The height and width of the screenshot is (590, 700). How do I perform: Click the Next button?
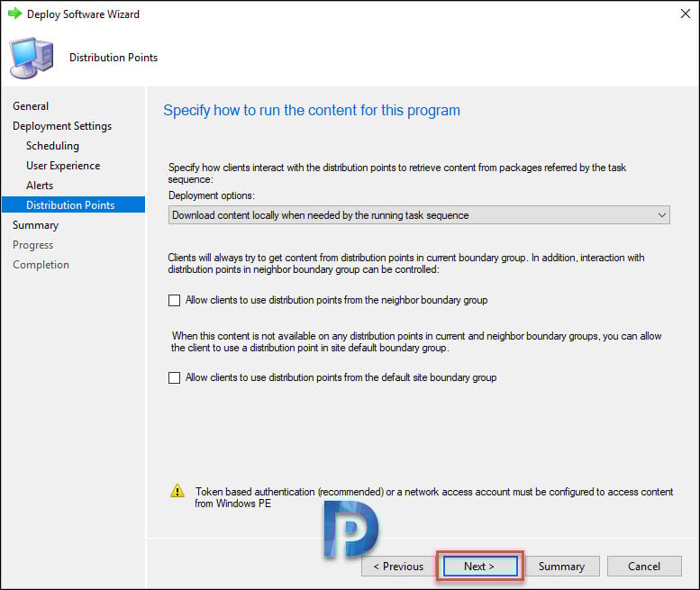tap(480, 567)
